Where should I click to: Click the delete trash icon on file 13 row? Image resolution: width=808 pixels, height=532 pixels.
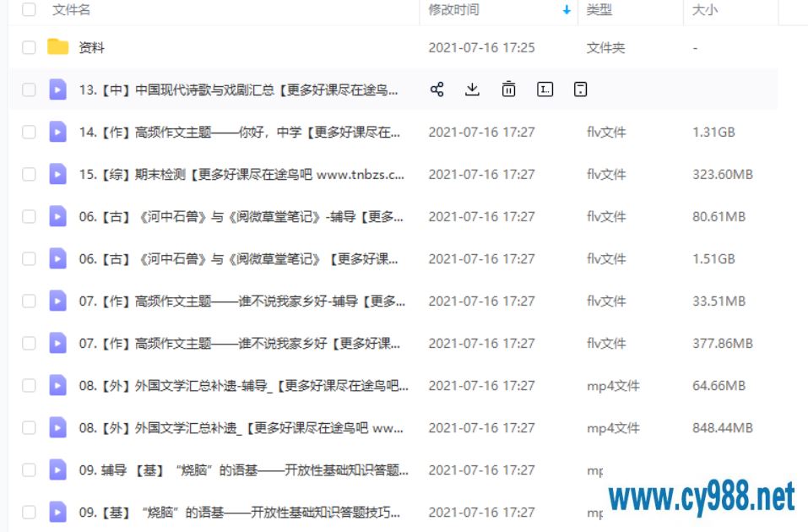[508, 90]
